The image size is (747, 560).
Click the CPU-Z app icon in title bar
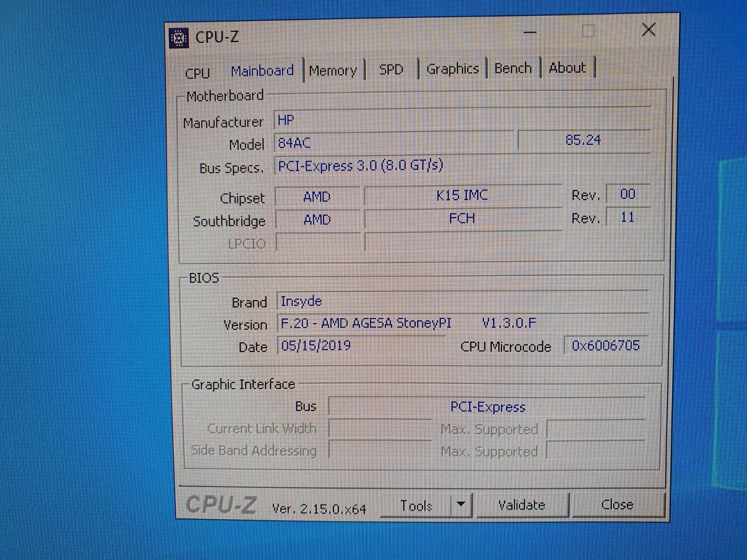[179, 38]
